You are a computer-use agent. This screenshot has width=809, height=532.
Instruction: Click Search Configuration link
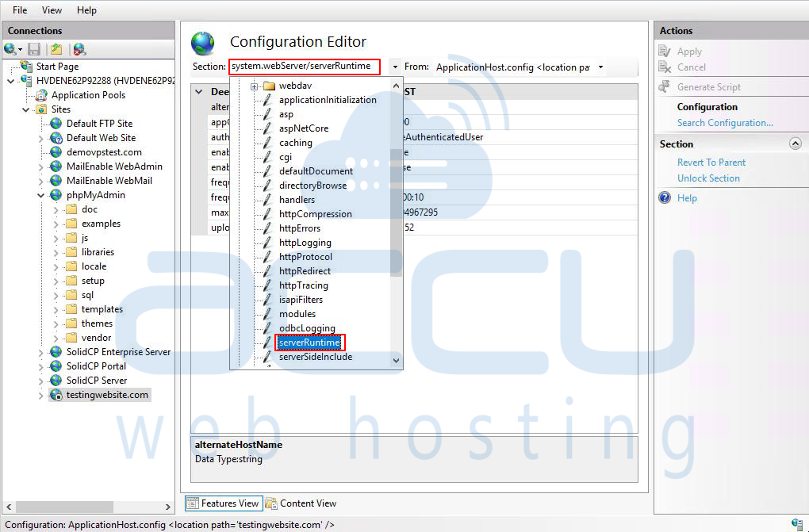pos(725,123)
